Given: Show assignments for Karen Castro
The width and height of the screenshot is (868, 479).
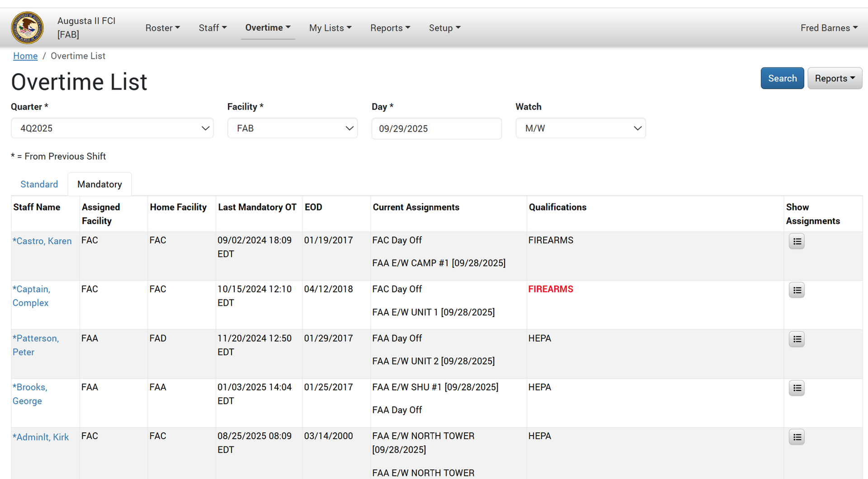Looking at the screenshot, I should 796,242.
